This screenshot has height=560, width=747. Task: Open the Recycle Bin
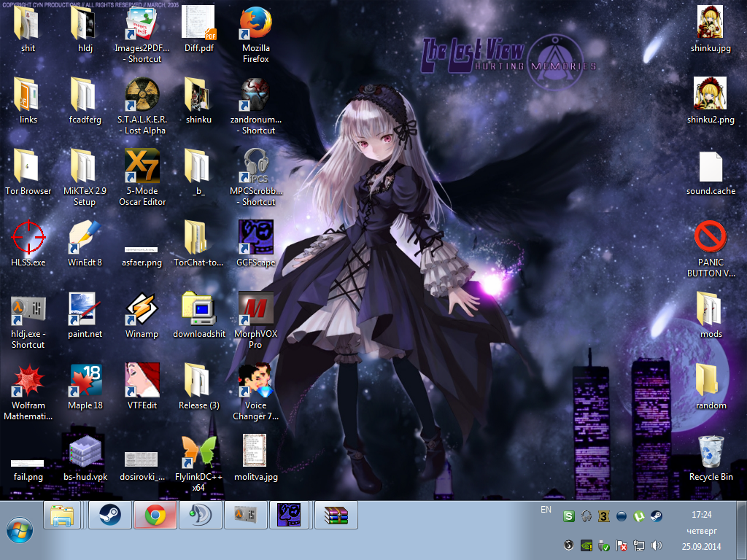(710, 451)
